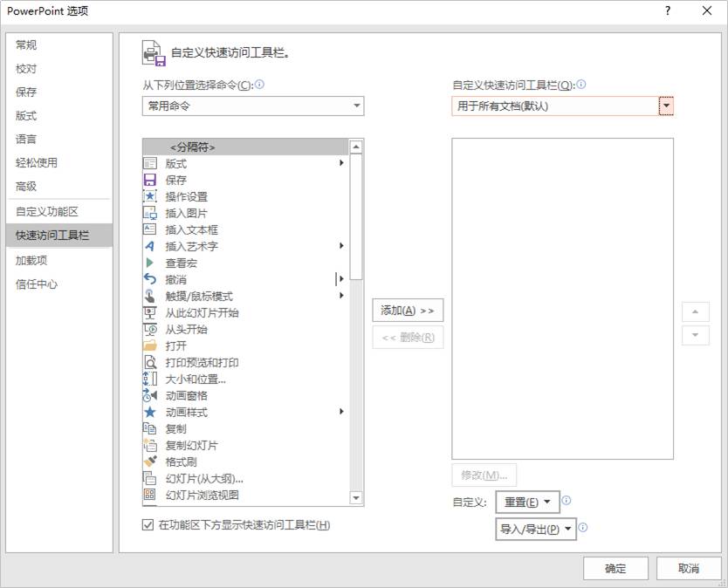Click the command list scrollbar thumb

point(356,216)
